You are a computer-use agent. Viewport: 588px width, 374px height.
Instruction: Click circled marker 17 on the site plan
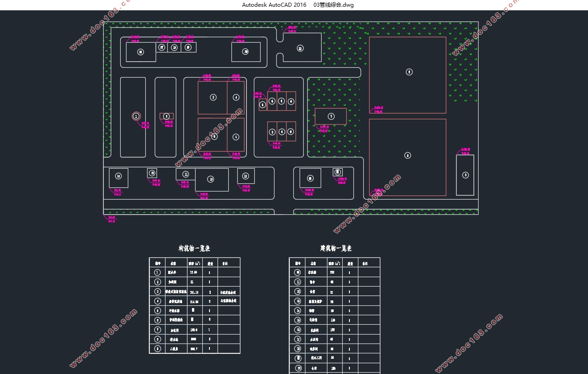162,47
